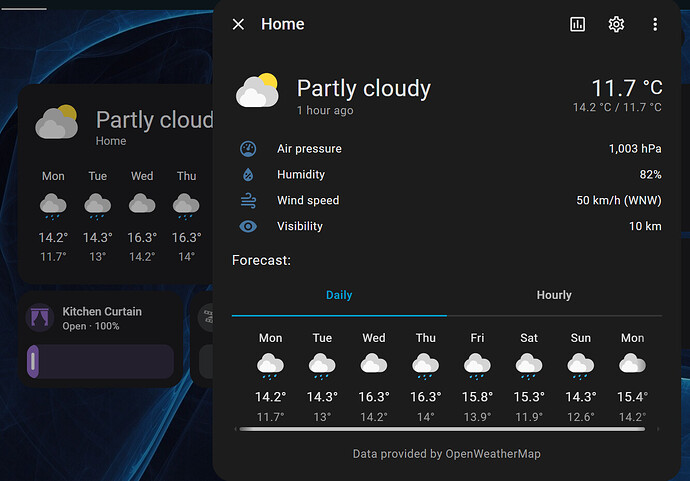
Task: Click the '10 km' visibility value
Action: 645,226
